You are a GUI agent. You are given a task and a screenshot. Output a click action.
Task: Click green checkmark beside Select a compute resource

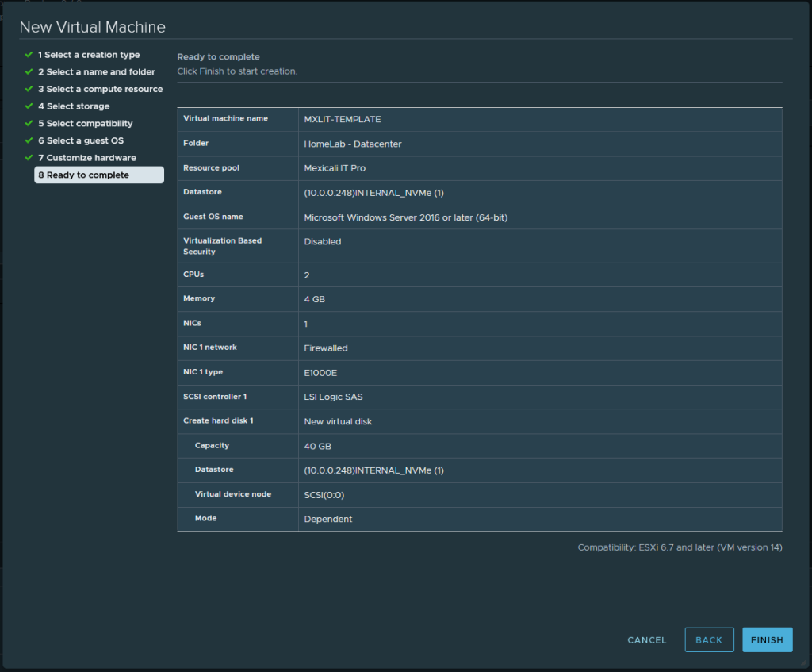[29, 89]
